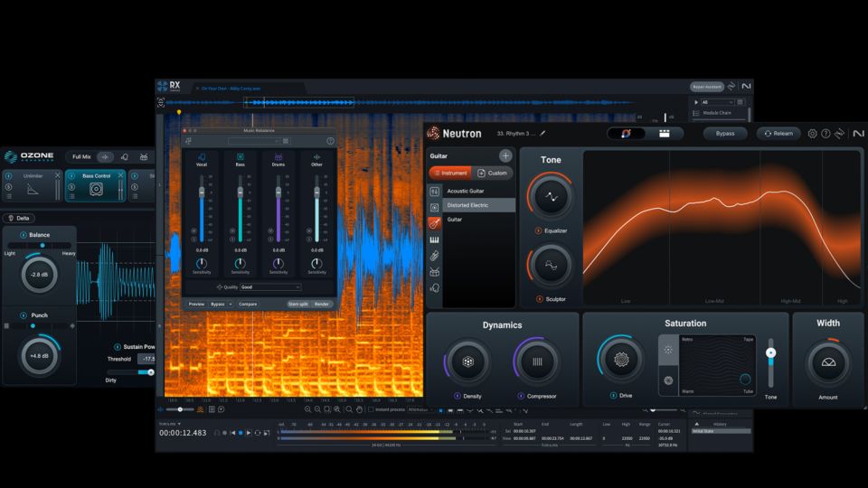This screenshot has width=868, height=488.
Task: Select the speaker icon in Neutron sidebar
Action: 435,207
